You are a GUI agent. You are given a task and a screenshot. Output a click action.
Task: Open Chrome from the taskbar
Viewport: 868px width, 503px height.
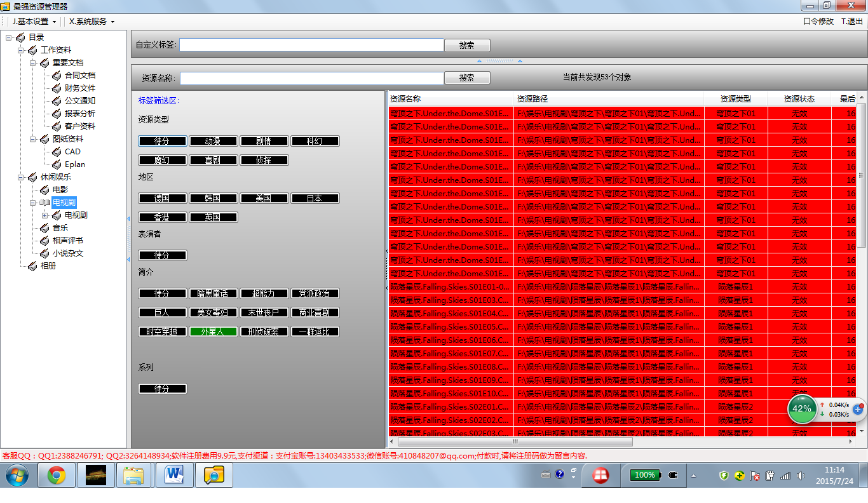pyautogui.click(x=57, y=475)
